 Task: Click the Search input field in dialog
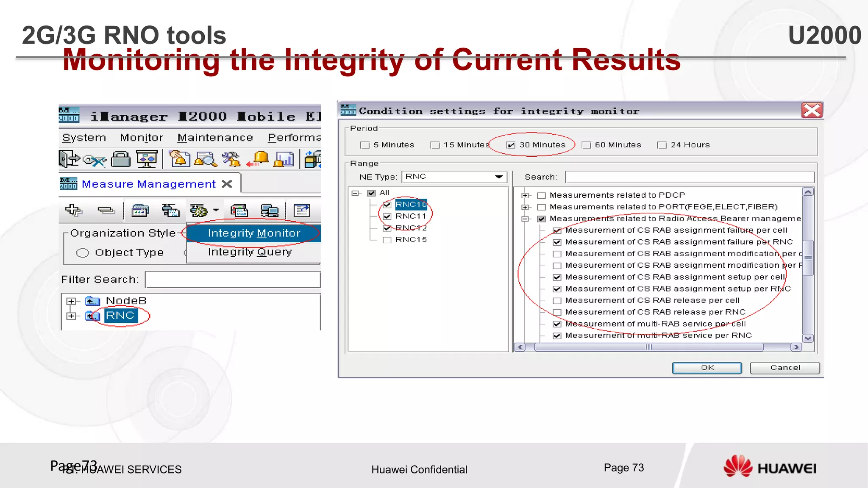coord(690,177)
